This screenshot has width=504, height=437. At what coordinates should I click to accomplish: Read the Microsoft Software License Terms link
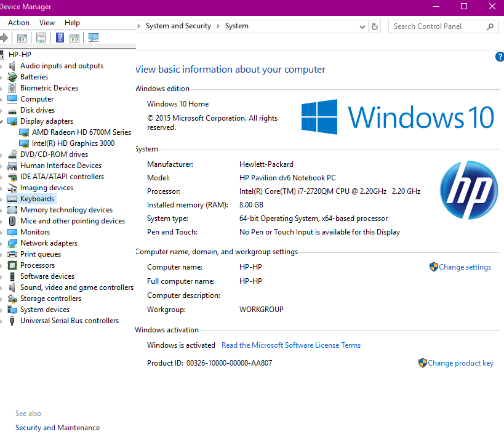(x=291, y=345)
